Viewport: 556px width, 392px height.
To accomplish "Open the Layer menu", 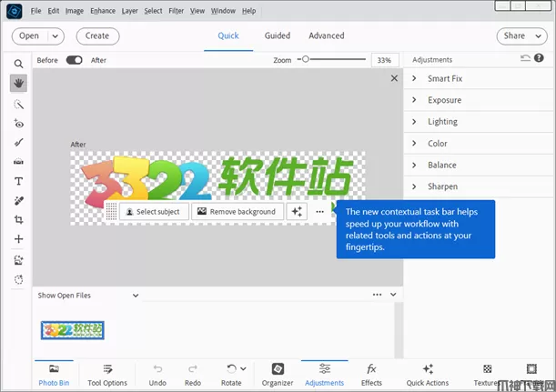I will [x=130, y=11].
